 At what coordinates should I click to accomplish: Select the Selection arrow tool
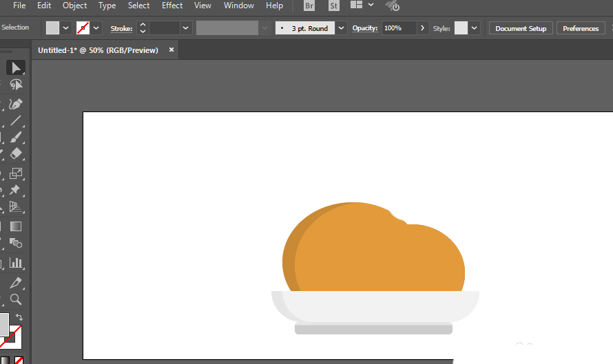tap(15, 67)
